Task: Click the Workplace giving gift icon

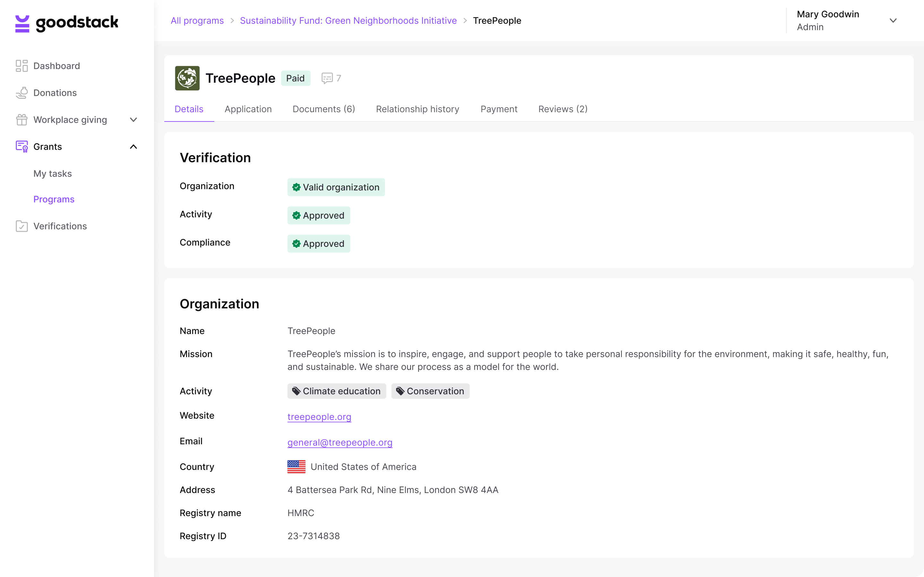Action: pyautogui.click(x=22, y=120)
